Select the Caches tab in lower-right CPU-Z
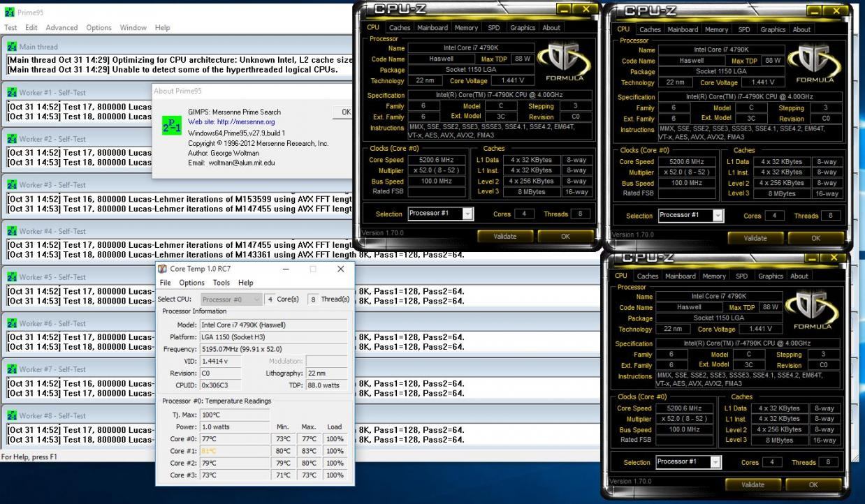The height and width of the screenshot is (504, 865). point(648,276)
